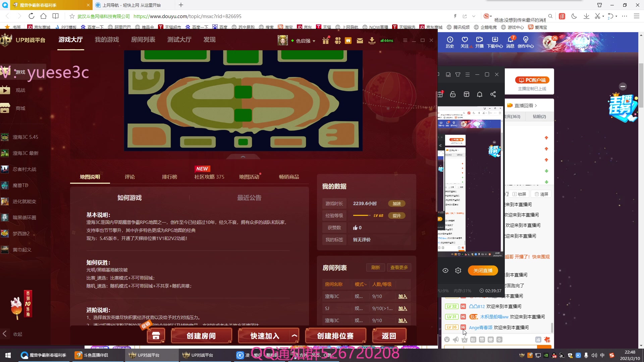Toggle 锁屏 lock-screen in chat panel
The height and width of the screenshot is (362, 644).
click(x=520, y=194)
